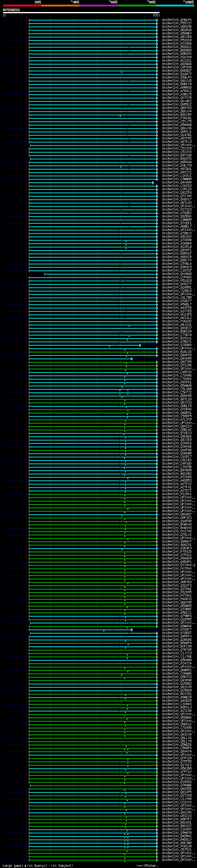Image resolution: width=197 pixels, height=868 pixels.
Task: Select hit label UniRef100_C6F908
Action: tap(177, 67)
